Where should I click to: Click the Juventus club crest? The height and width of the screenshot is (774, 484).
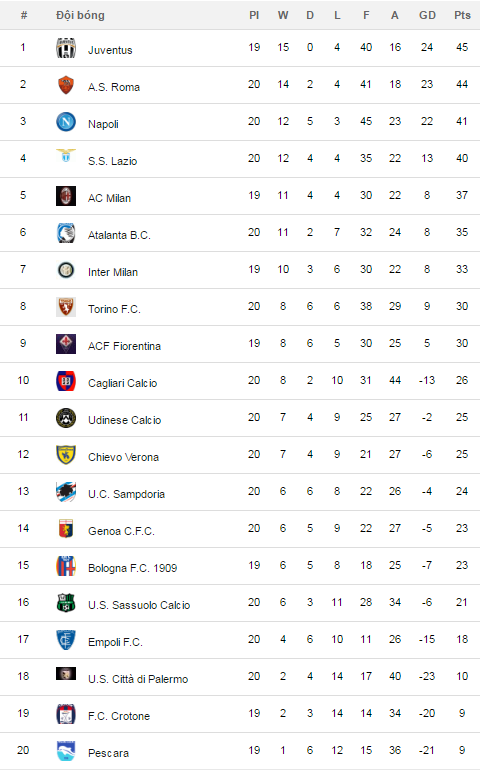pyautogui.click(x=66, y=48)
